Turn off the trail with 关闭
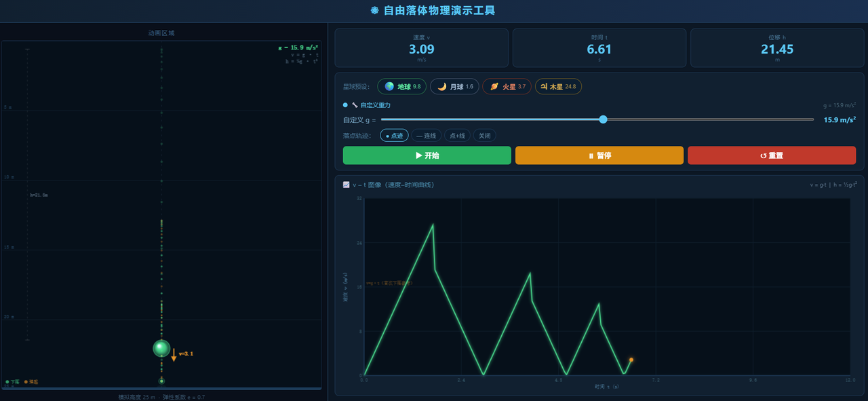868x401 pixels. (484, 136)
